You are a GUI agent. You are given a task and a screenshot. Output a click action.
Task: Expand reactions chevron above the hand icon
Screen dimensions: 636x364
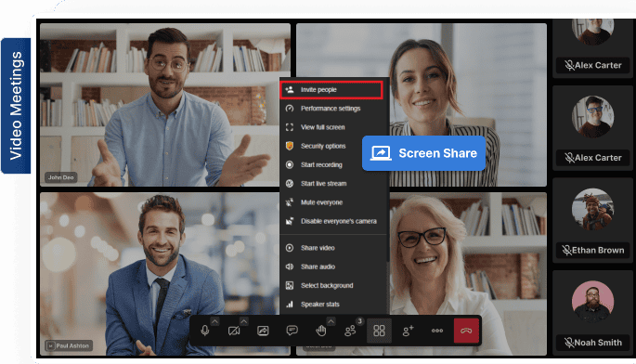coord(331,321)
